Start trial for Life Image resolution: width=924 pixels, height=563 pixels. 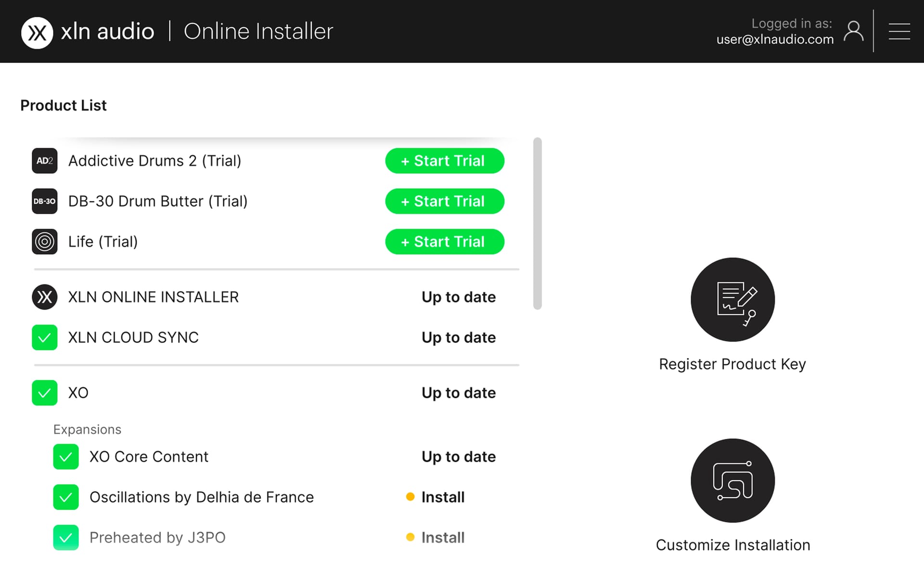click(445, 242)
